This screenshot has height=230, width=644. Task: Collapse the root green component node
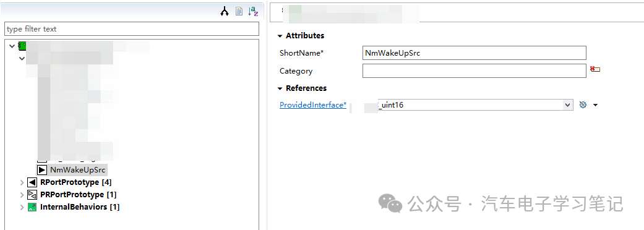pyautogui.click(x=12, y=46)
